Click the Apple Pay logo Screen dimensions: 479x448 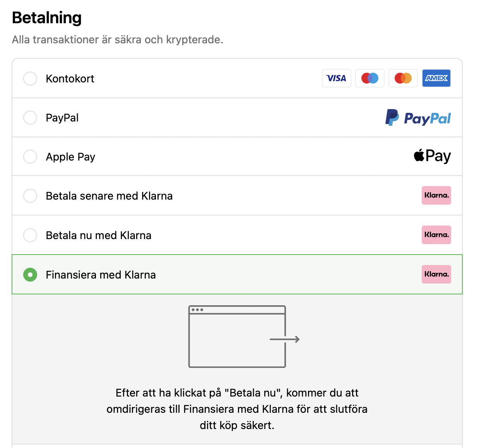(x=432, y=156)
